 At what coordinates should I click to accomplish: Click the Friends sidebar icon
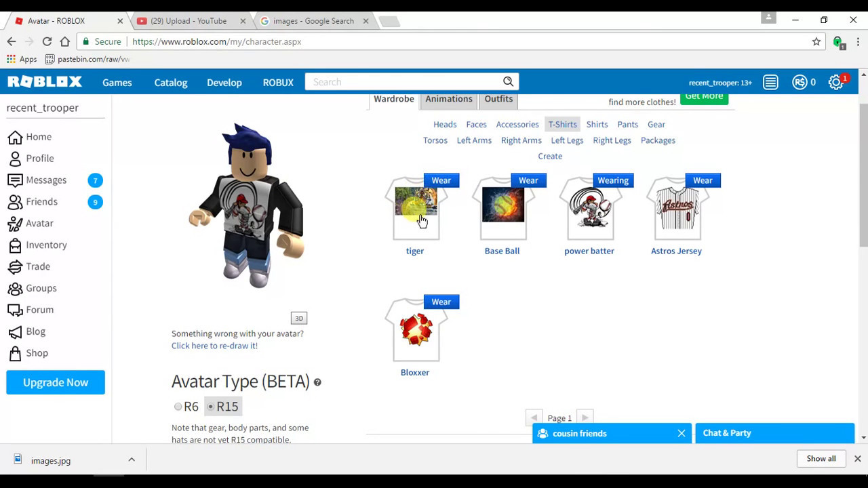coord(15,202)
